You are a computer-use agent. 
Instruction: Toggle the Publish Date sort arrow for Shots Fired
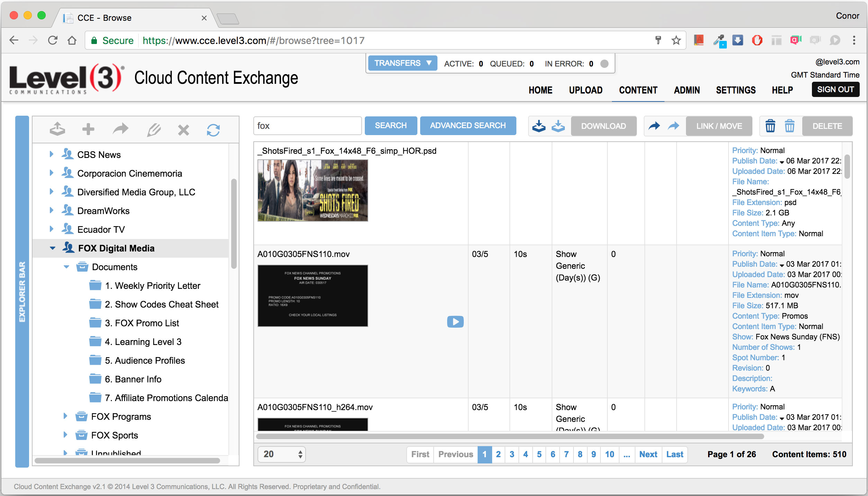782,162
